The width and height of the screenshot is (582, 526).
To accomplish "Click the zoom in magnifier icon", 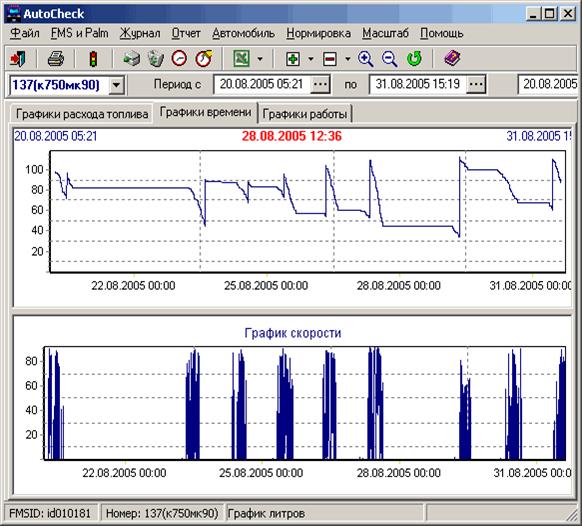I will [x=366, y=59].
